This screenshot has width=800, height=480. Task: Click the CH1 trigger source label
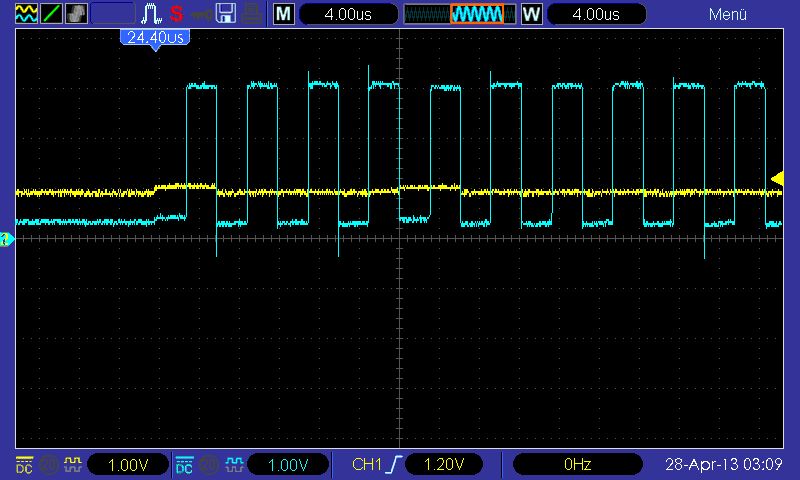pos(368,464)
